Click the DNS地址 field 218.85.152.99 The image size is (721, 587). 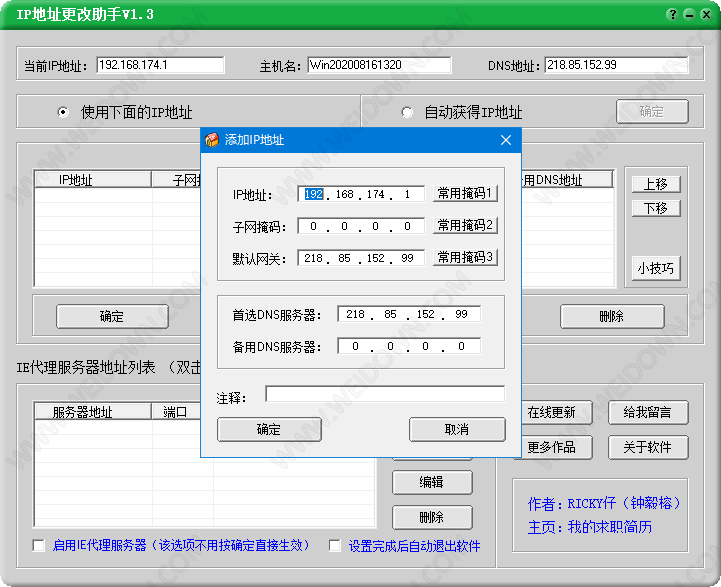click(x=616, y=65)
